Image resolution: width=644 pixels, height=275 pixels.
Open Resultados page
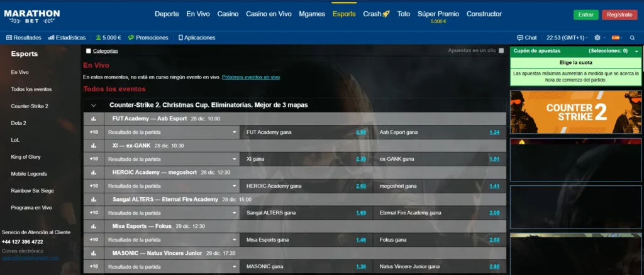coord(24,38)
